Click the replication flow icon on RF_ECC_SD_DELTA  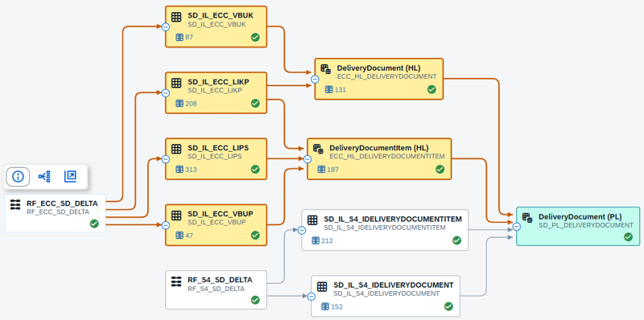[x=15, y=204]
